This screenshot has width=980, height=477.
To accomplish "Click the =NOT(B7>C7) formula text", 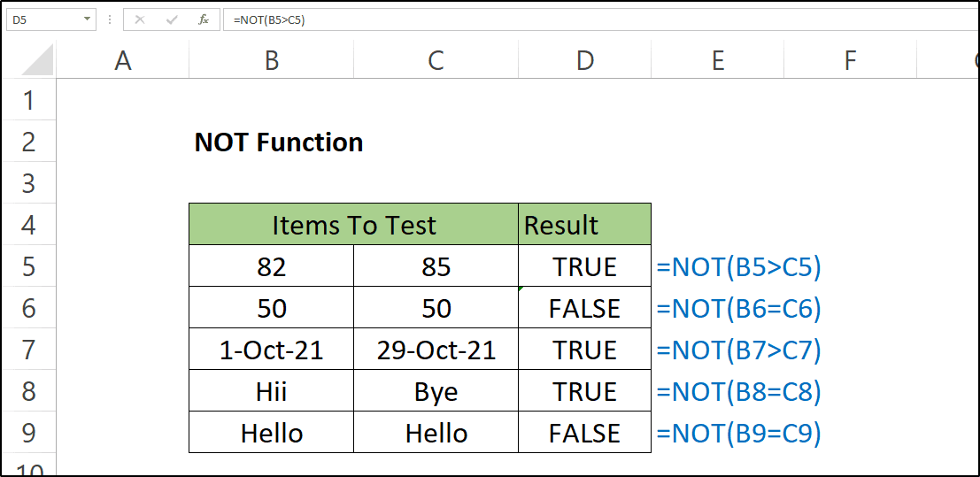I will click(737, 350).
